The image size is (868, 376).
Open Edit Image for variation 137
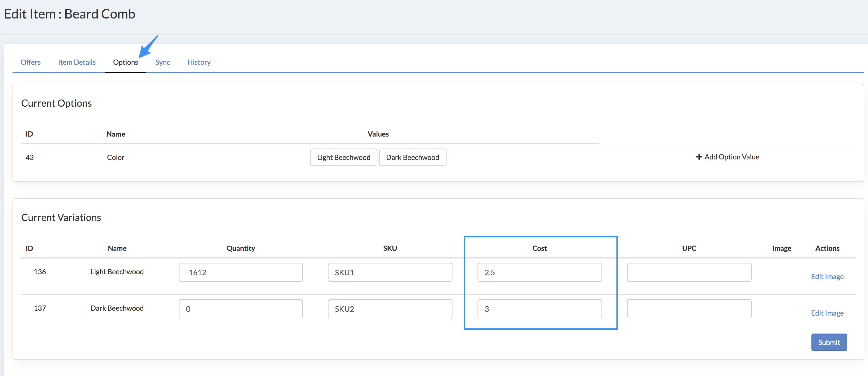[827, 313]
